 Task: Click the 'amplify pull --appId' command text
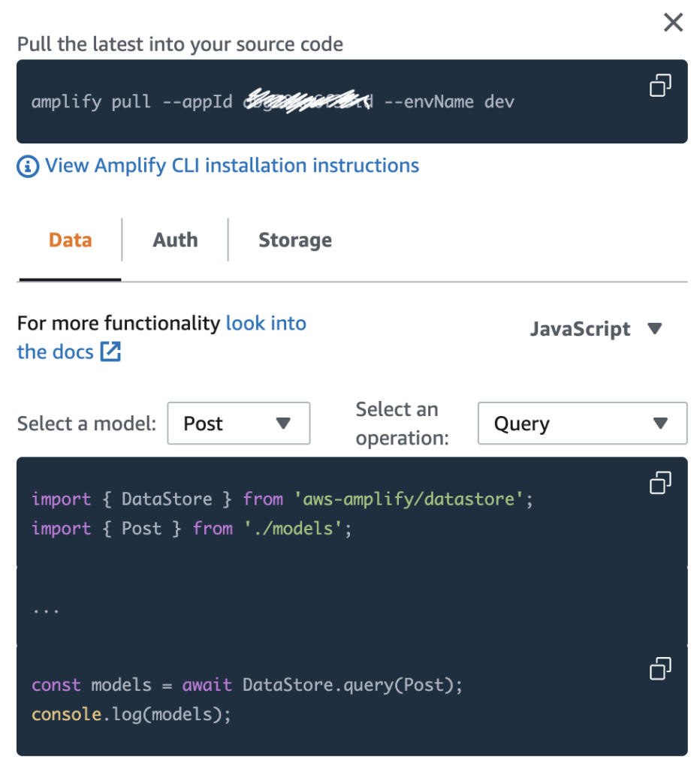click(132, 102)
